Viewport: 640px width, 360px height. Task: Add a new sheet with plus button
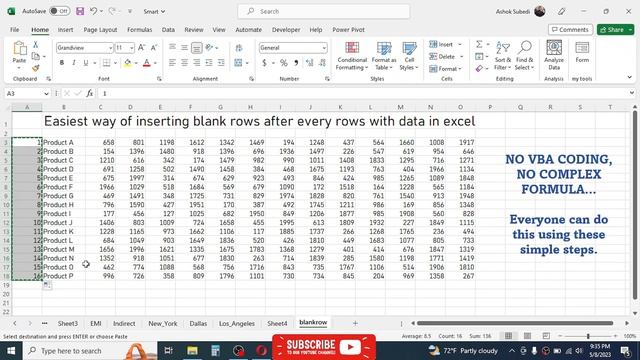[355, 323]
